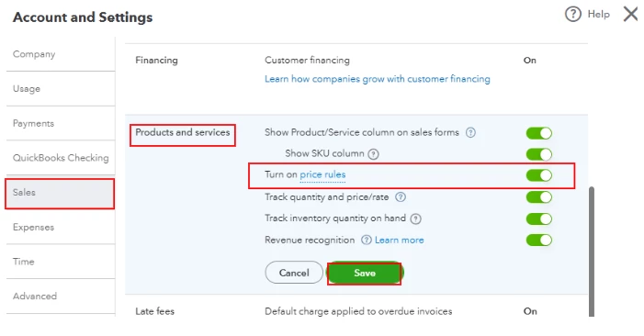Switch off Track inventory quantity on hand

click(x=539, y=218)
